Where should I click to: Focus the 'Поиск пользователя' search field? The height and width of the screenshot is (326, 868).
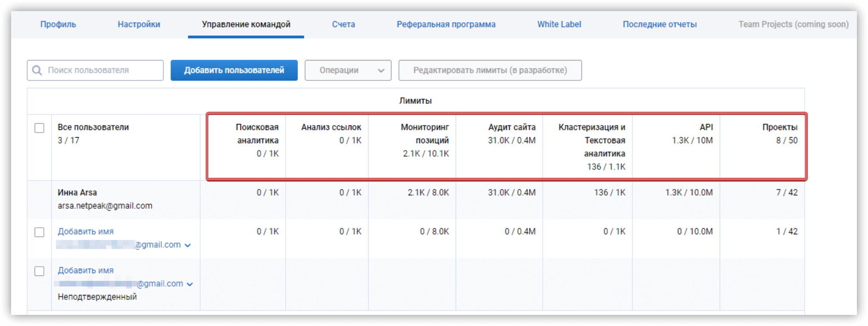pyautogui.click(x=95, y=71)
